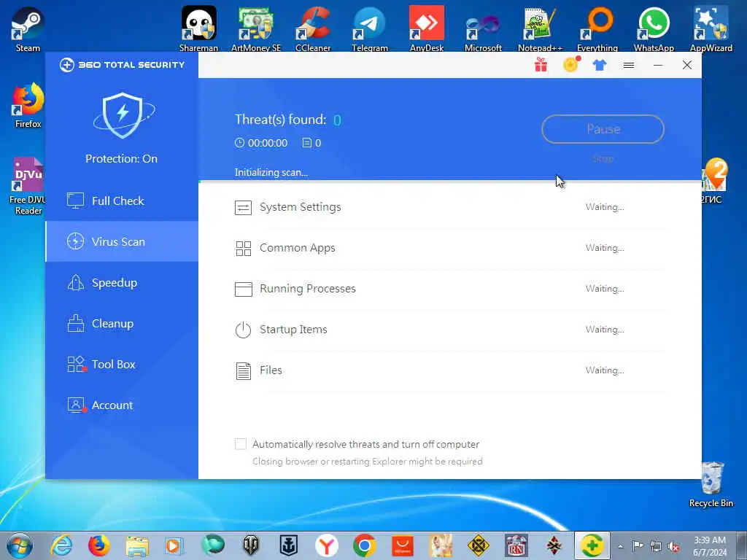Go to the Cleanup section

coord(122,323)
